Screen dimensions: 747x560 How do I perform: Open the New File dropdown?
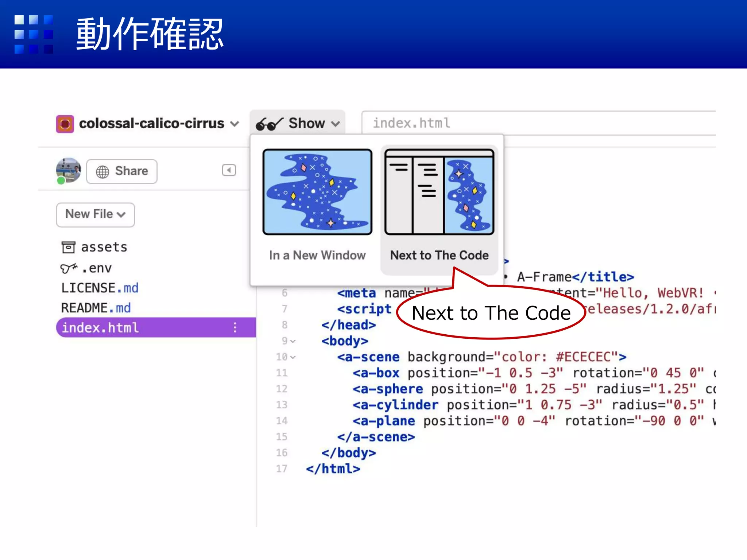96,215
